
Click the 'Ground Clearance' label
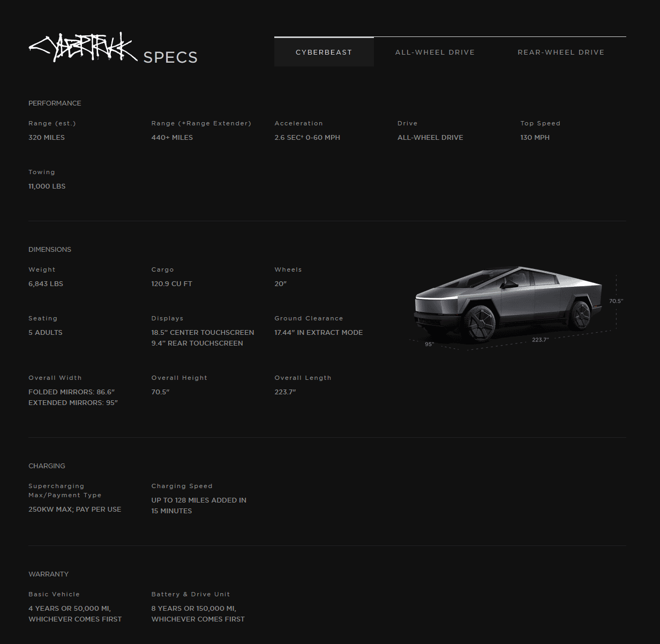pyautogui.click(x=309, y=318)
